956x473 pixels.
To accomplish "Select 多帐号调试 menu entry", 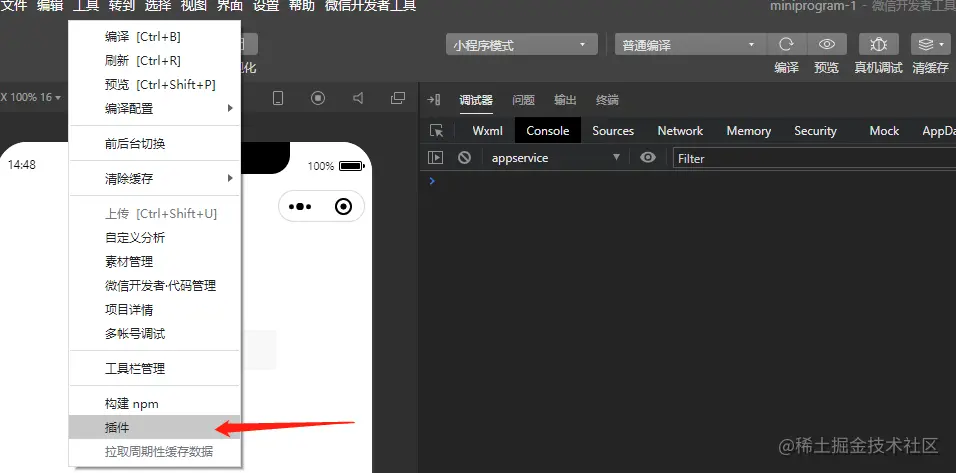I will [x=155, y=334].
